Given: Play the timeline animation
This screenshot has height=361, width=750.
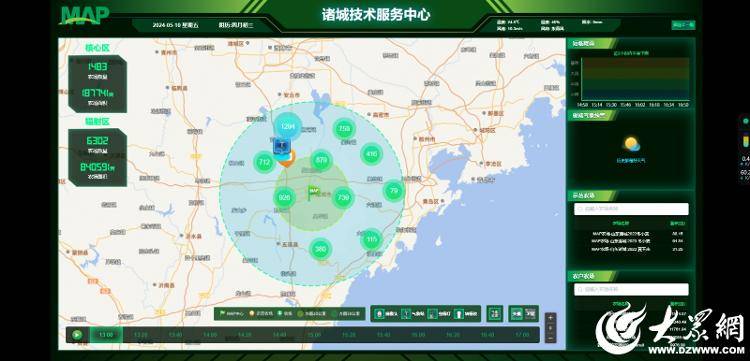Looking at the screenshot, I should pyautogui.click(x=77, y=335).
